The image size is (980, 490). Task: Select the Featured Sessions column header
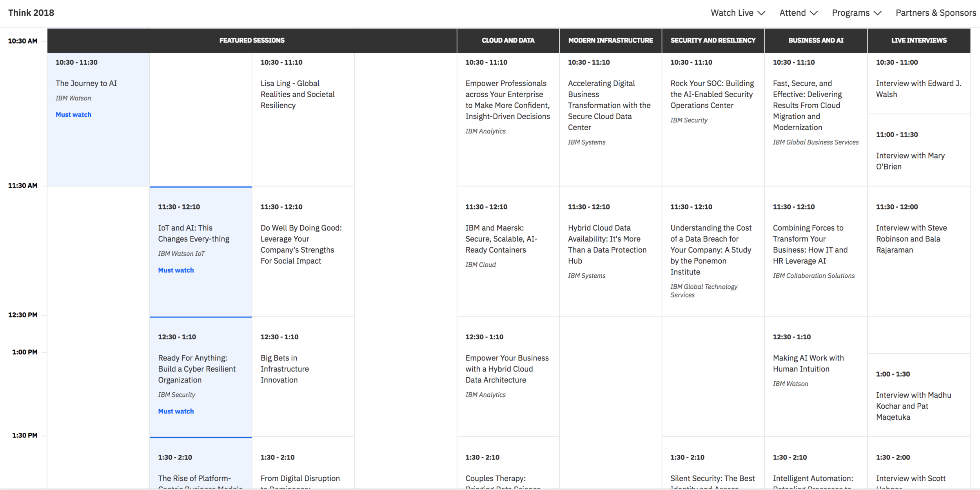252,40
